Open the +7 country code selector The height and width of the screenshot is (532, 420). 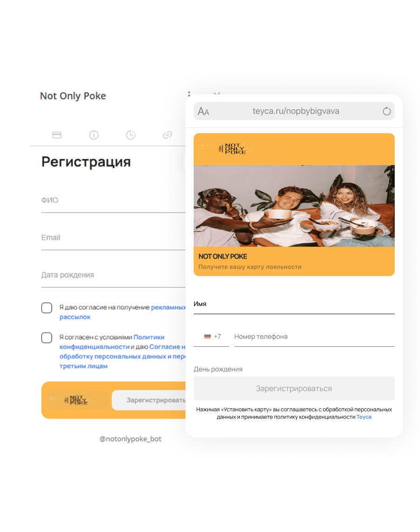[211, 336]
